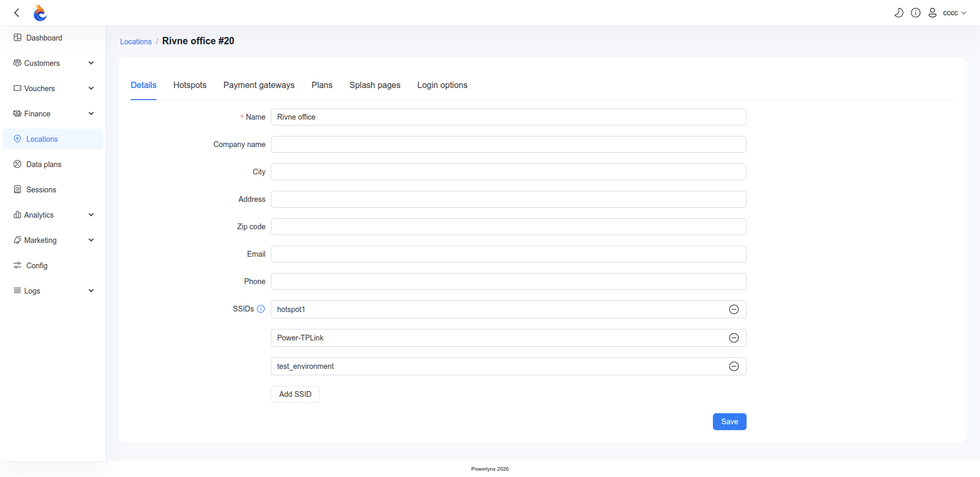Expand the Logs menu chevron

point(91,290)
